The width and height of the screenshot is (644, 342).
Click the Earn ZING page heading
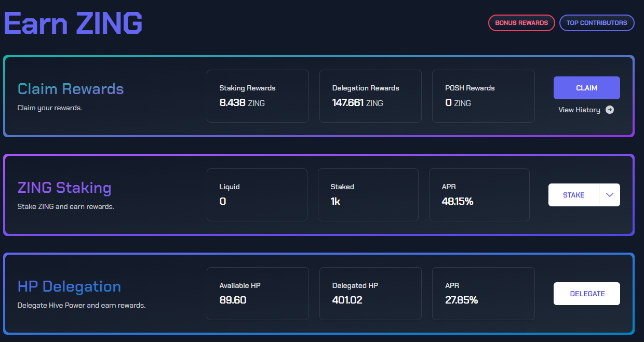point(73,23)
